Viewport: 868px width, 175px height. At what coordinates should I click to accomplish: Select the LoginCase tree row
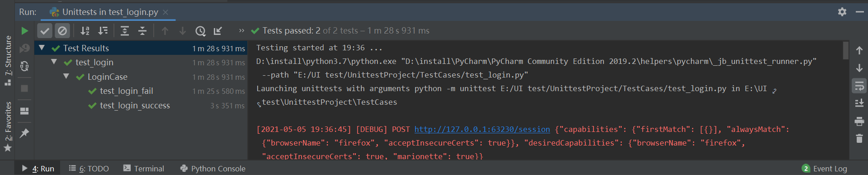[x=141, y=77]
